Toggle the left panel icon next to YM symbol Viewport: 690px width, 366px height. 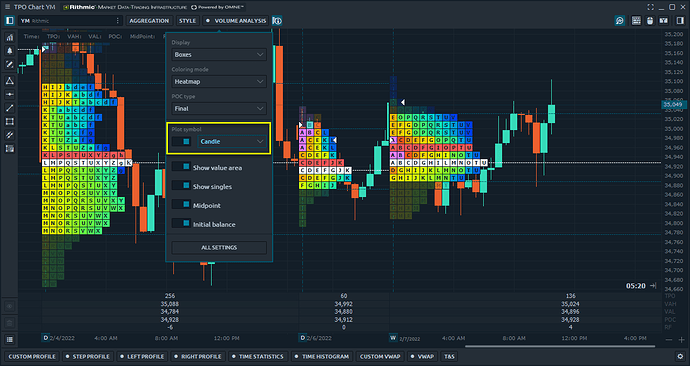tap(9, 21)
